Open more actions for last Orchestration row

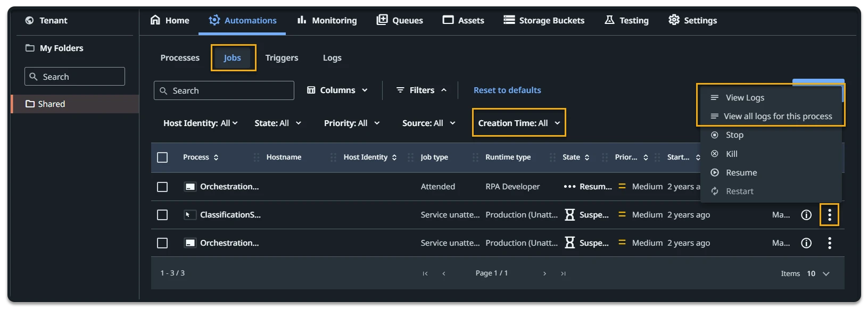829,243
